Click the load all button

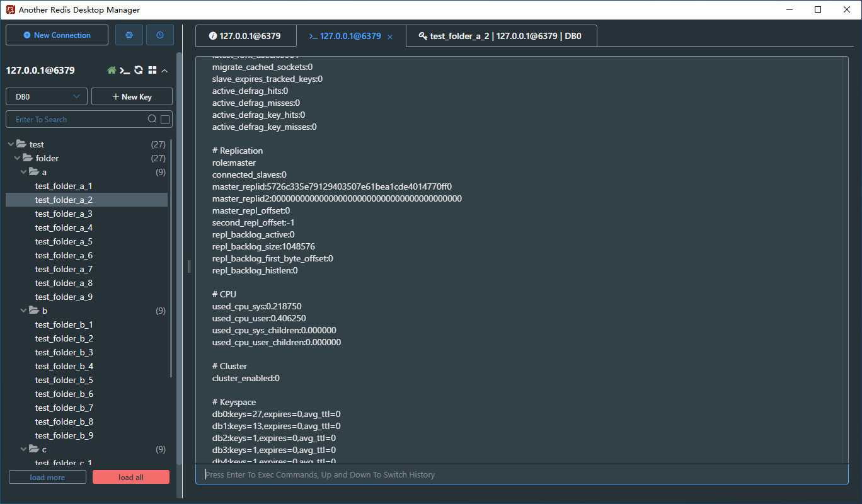coord(131,477)
